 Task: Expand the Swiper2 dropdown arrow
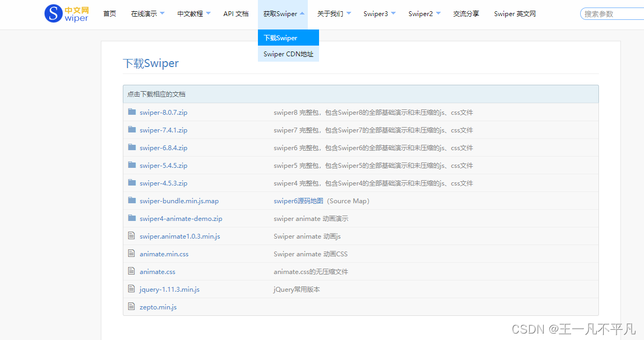438,13
